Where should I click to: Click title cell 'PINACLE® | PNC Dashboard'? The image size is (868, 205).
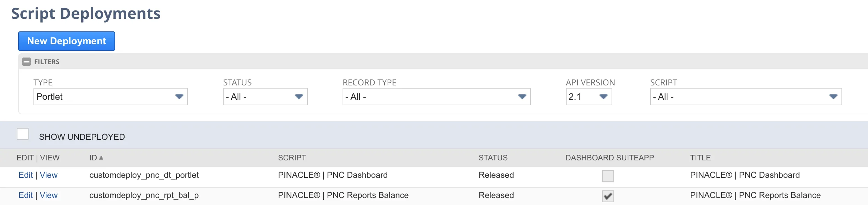pos(745,175)
